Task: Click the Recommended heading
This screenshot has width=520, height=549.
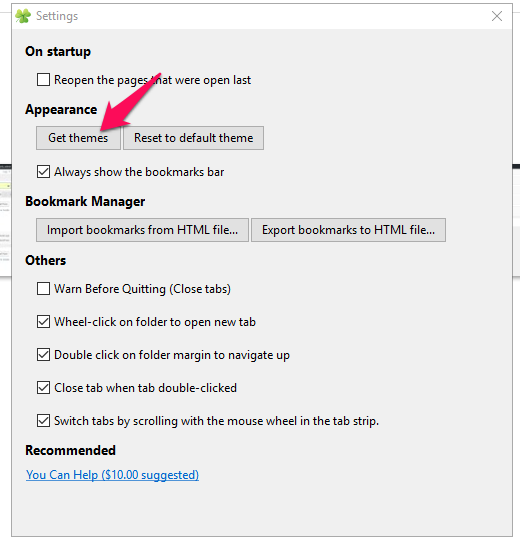Action: [x=70, y=450]
